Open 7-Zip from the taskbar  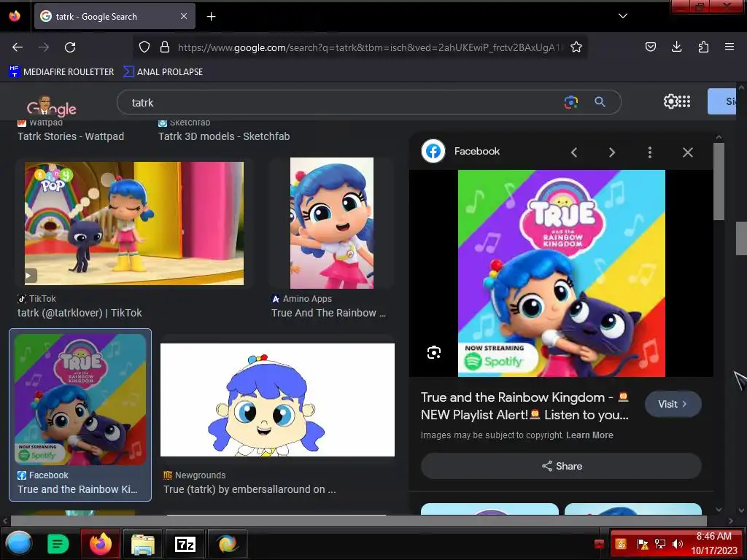(x=185, y=543)
